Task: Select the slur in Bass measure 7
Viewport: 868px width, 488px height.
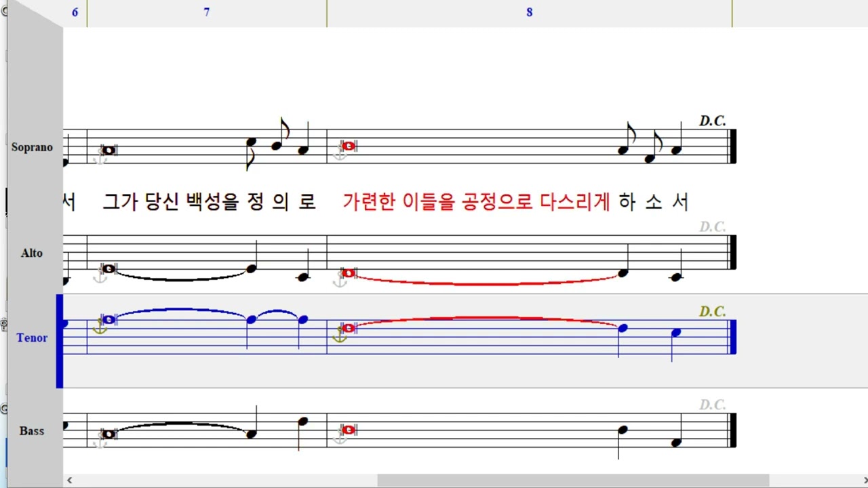Action: coord(180,426)
